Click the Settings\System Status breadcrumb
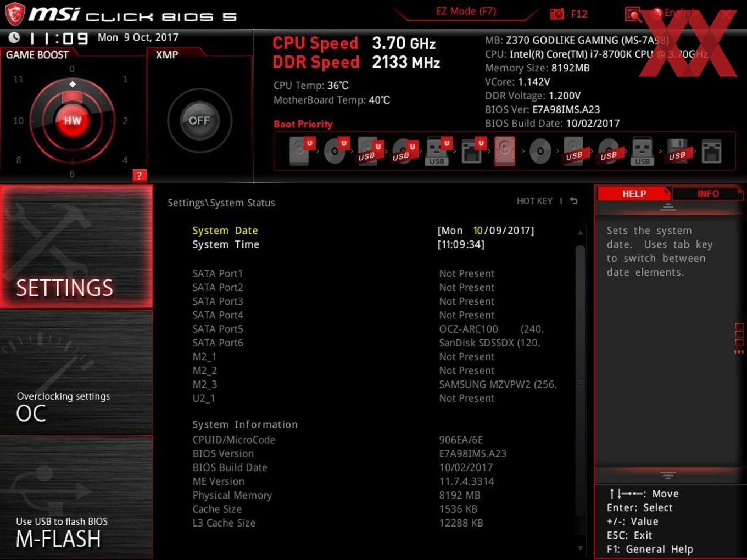 221,203
